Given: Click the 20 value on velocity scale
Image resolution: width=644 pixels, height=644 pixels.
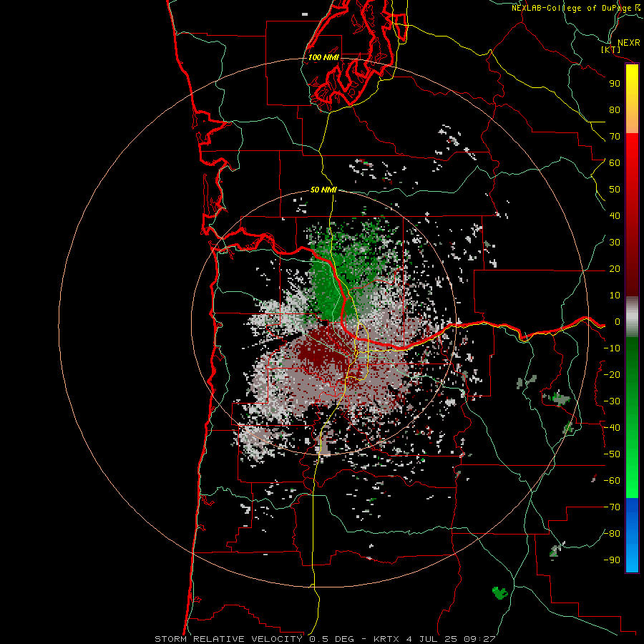Looking at the screenshot, I should click(615, 269).
